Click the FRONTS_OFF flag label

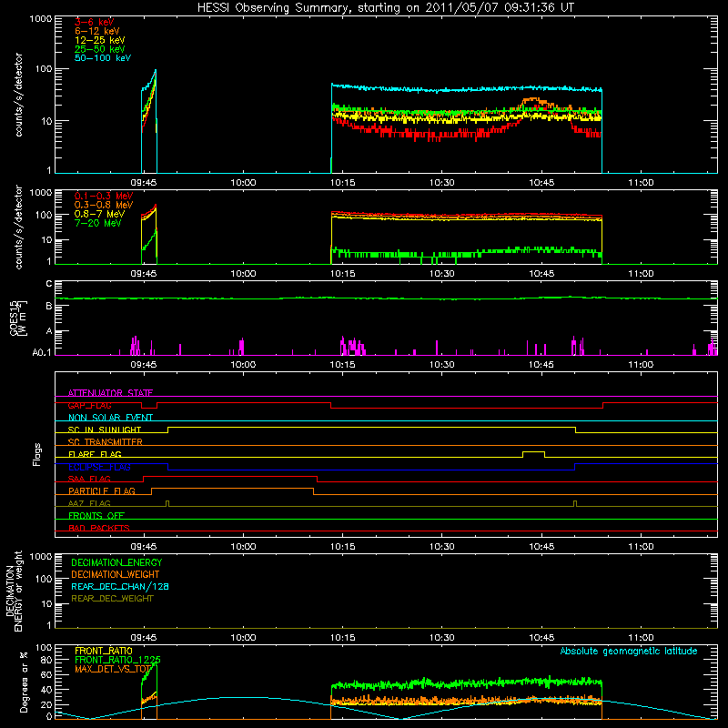pyautogui.click(x=96, y=516)
